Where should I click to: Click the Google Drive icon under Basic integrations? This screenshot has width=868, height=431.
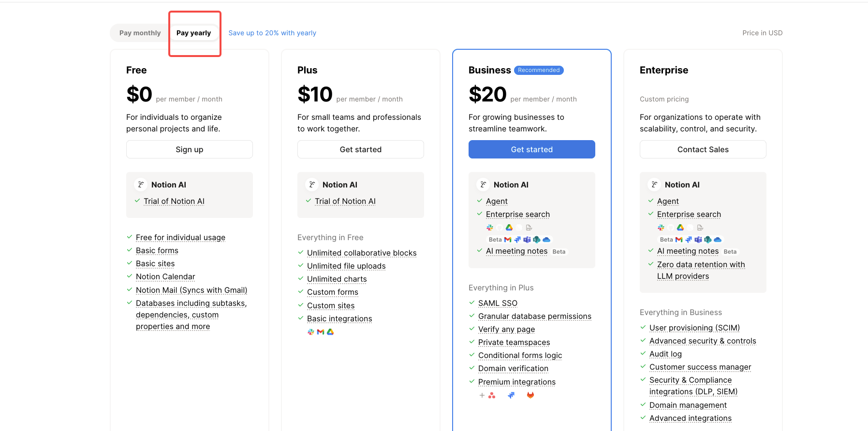click(x=330, y=332)
